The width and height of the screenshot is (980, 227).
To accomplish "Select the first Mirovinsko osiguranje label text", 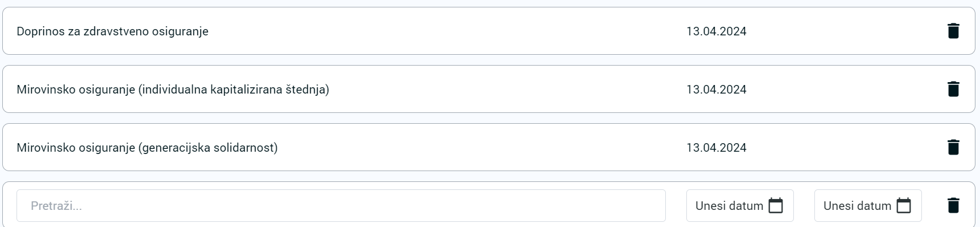I will coord(76,90).
